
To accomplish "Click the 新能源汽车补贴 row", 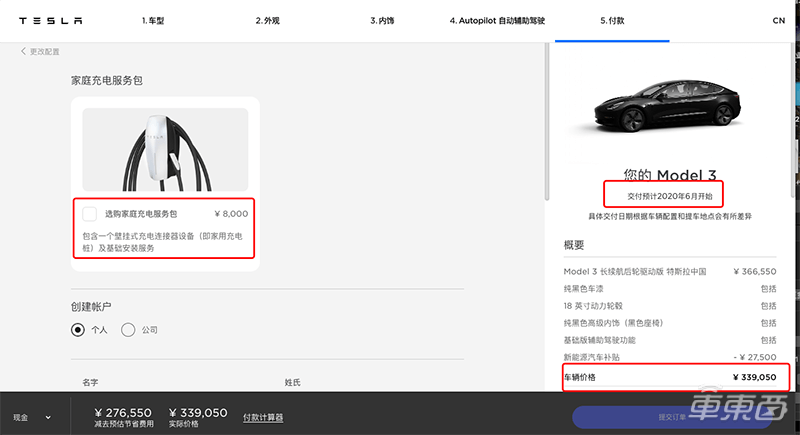I will [x=670, y=357].
